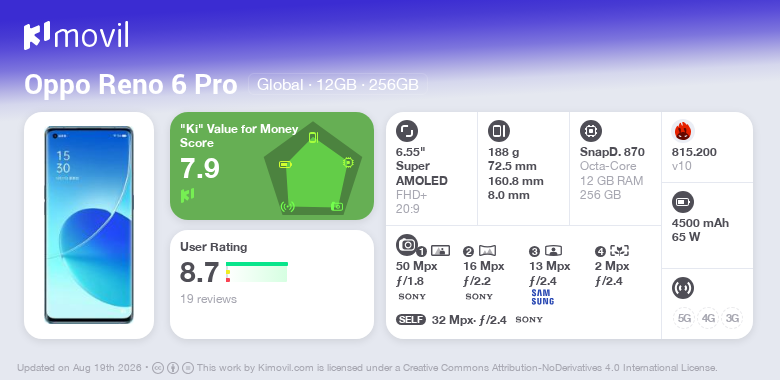Click the network connectivity icon
Screen dimensions: 780x380
click(x=683, y=288)
